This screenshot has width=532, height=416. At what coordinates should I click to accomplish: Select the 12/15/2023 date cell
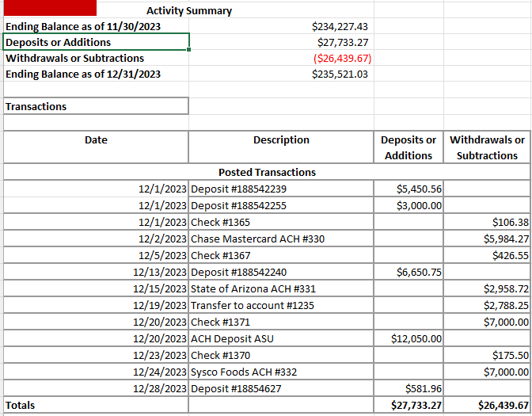96,288
